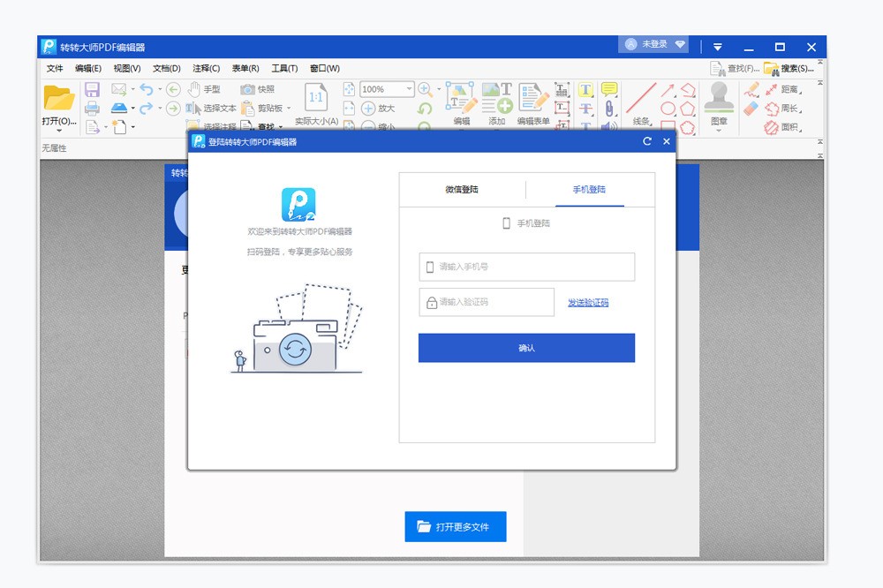This screenshot has width=883, height=588.
Task: Open the 100% zoom level dropdown
Action: click(x=408, y=88)
